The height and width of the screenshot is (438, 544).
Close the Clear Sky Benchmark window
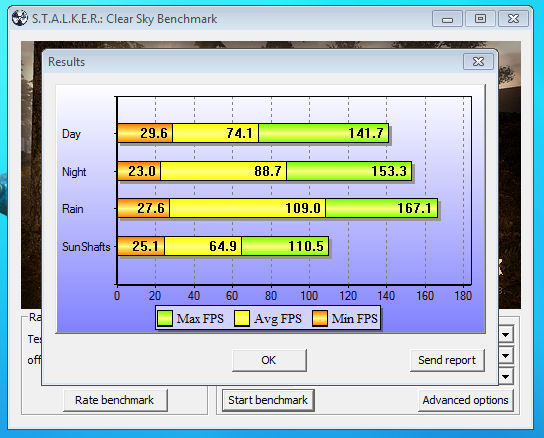coord(513,19)
